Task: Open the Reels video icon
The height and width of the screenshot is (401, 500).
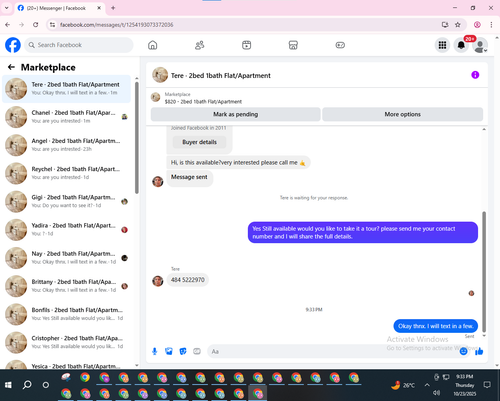Action: (246, 45)
